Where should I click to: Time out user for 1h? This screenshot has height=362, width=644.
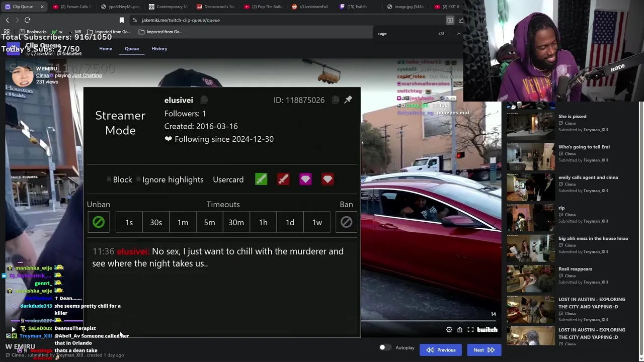263,223
